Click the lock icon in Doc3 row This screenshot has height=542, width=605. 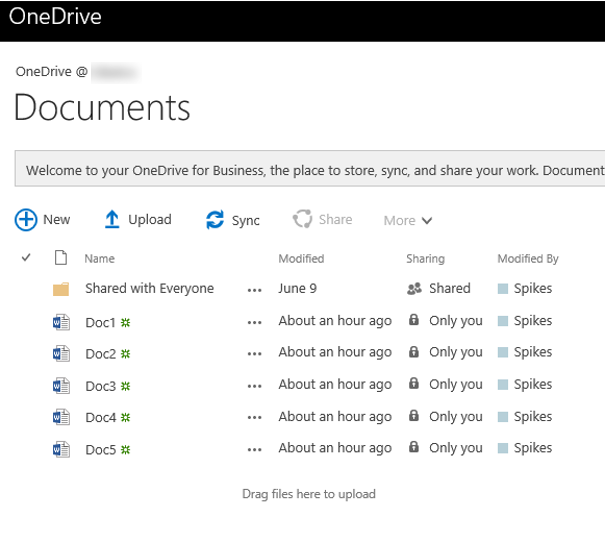414,383
